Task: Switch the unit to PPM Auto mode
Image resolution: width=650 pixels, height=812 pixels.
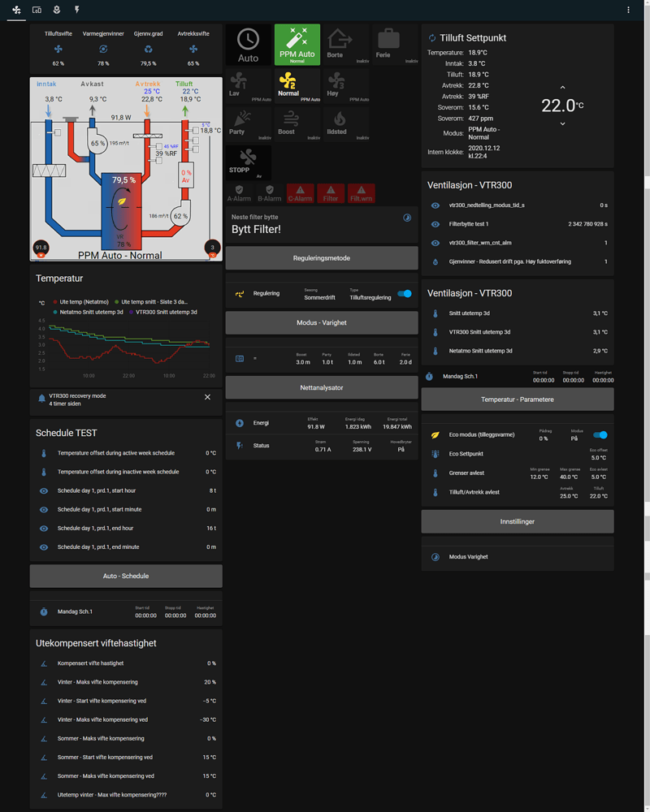Action: coord(297,44)
